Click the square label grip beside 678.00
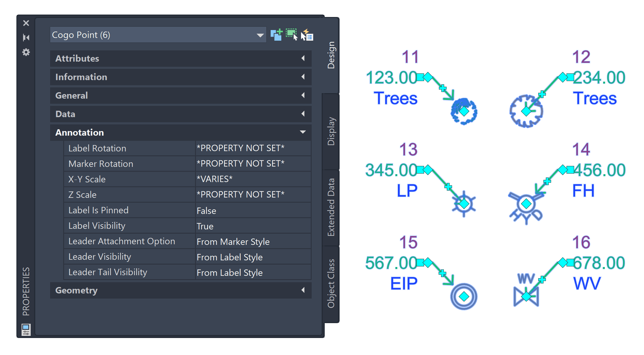The image size is (644, 355). click(x=570, y=263)
